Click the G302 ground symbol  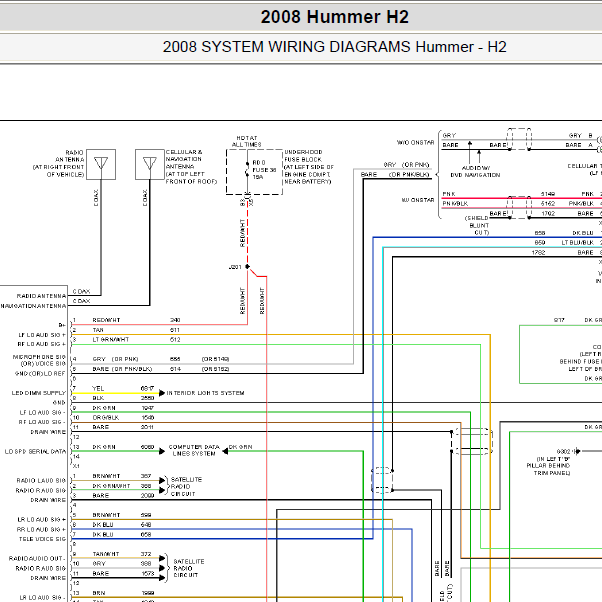pyautogui.click(x=577, y=451)
